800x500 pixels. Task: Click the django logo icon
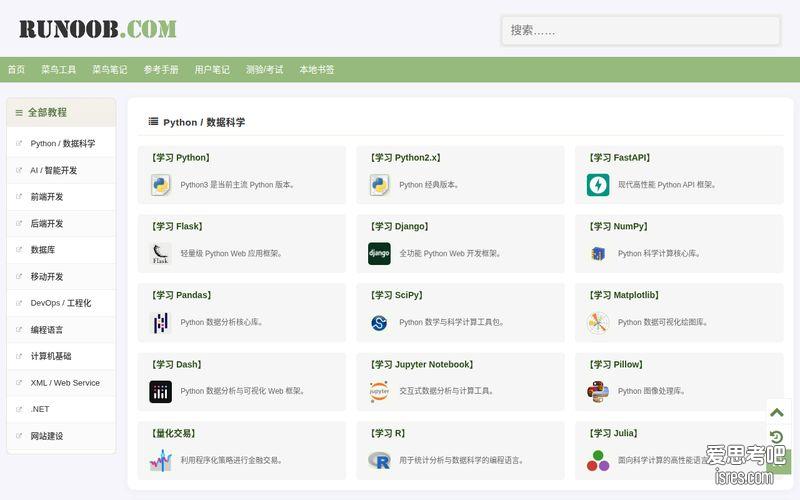(x=380, y=254)
